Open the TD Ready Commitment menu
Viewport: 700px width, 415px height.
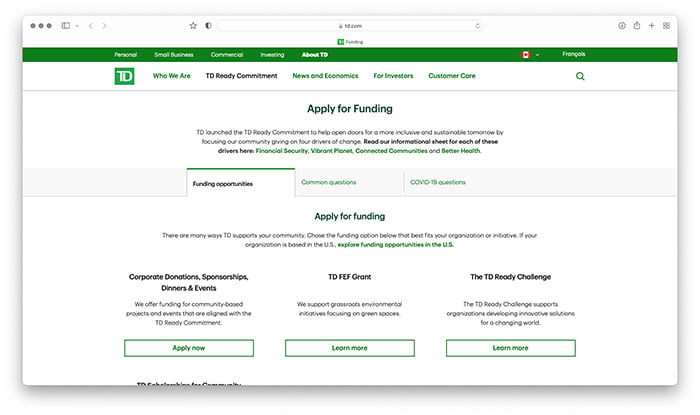click(242, 76)
